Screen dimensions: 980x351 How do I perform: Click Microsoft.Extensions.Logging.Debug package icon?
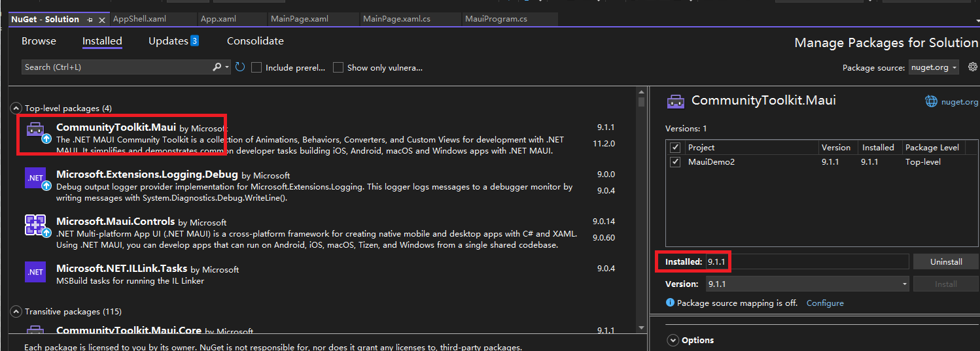[x=35, y=178]
